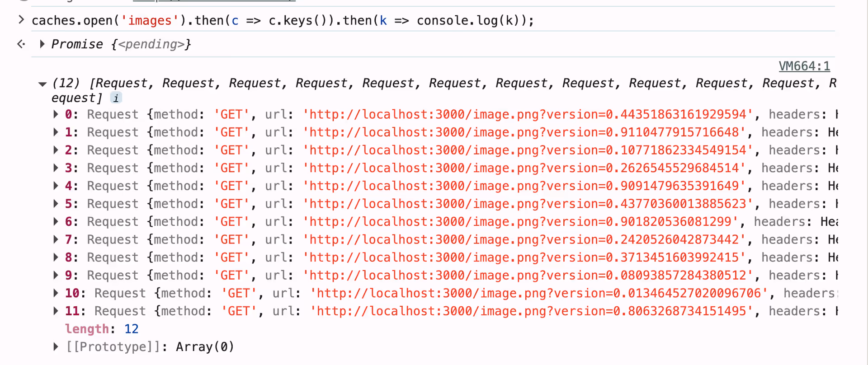Click URL ending version=0.8063268734151495
Viewport: 868px width, 365px height.
pos(532,311)
